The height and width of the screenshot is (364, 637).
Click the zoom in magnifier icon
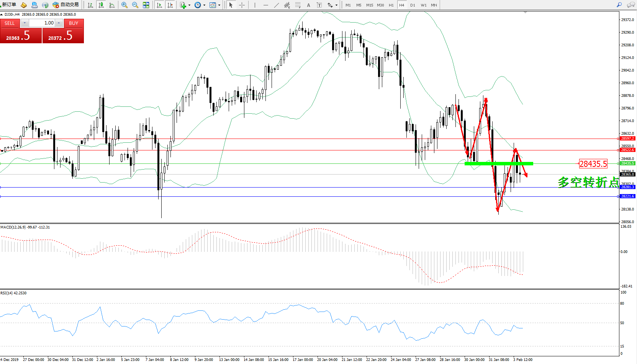124,5
